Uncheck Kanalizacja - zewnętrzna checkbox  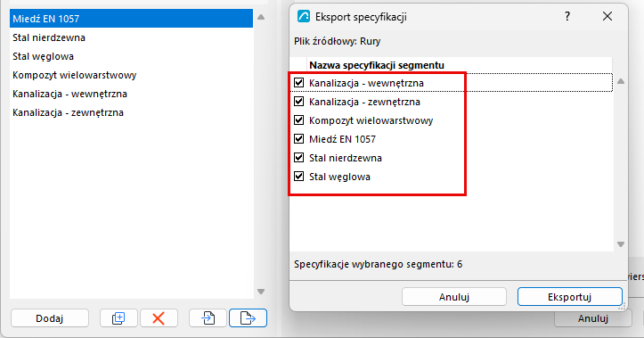point(299,102)
